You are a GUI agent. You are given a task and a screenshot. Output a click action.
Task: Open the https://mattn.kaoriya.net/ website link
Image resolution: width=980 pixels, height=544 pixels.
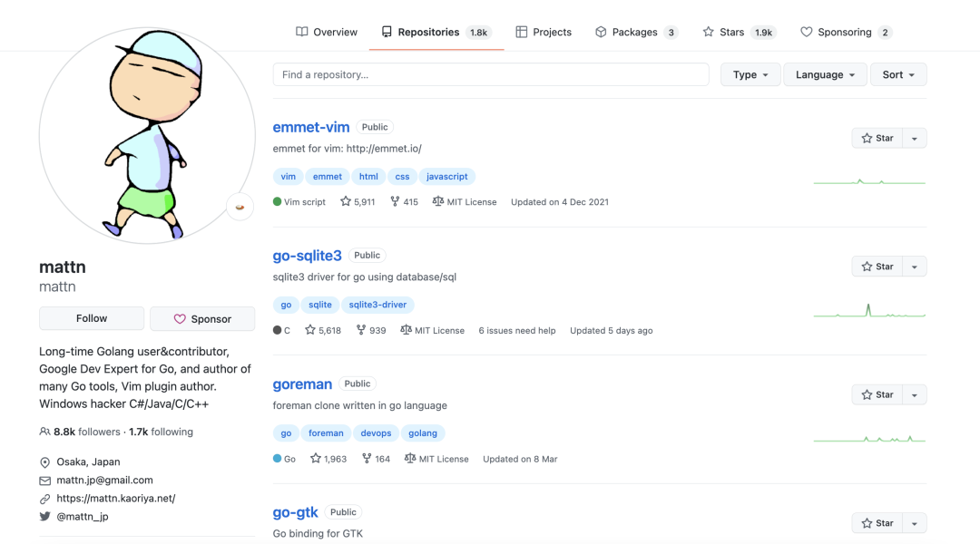pyautogui.click(x=115, y=499)
